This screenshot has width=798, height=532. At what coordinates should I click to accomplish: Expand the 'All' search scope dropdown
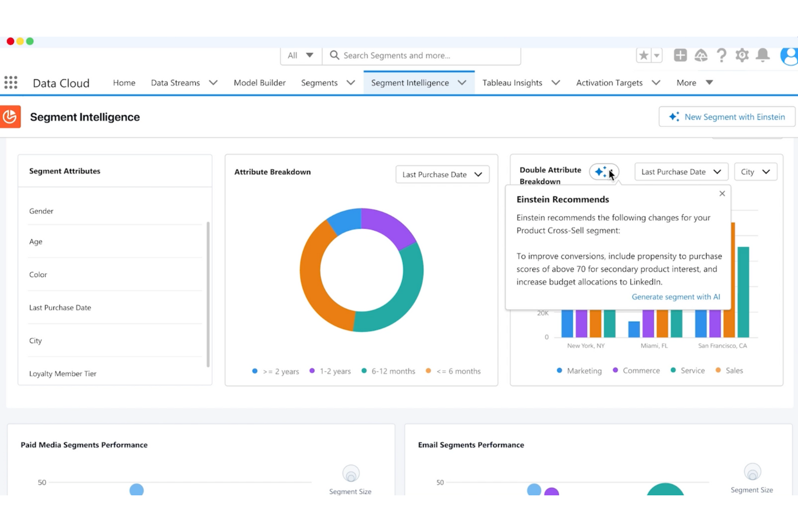pos(300,55)
